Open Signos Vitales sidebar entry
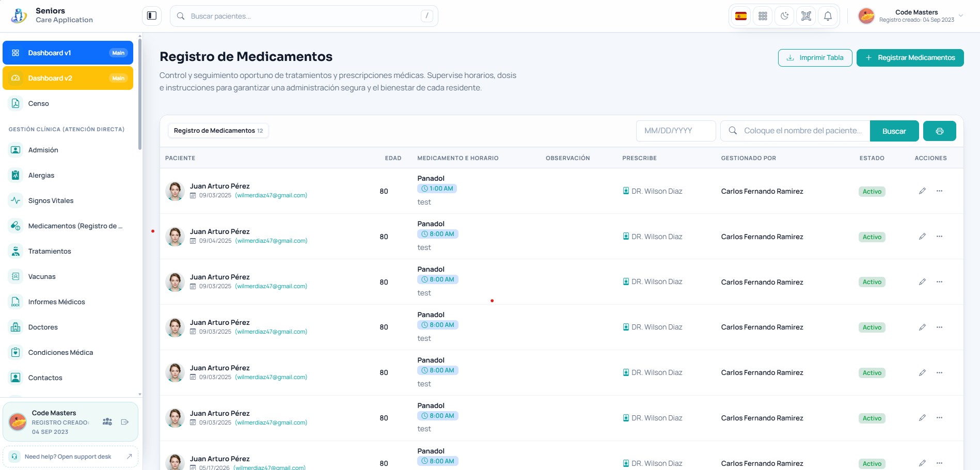 (68, 200)
